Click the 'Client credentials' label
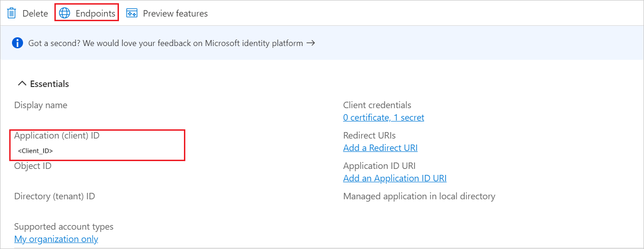The width and height of the screenshot is (644, 249). [x=377, y=105]
